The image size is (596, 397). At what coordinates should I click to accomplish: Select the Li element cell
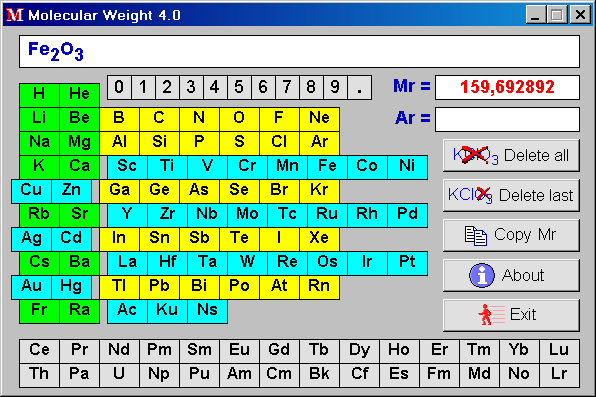[39, 119]
